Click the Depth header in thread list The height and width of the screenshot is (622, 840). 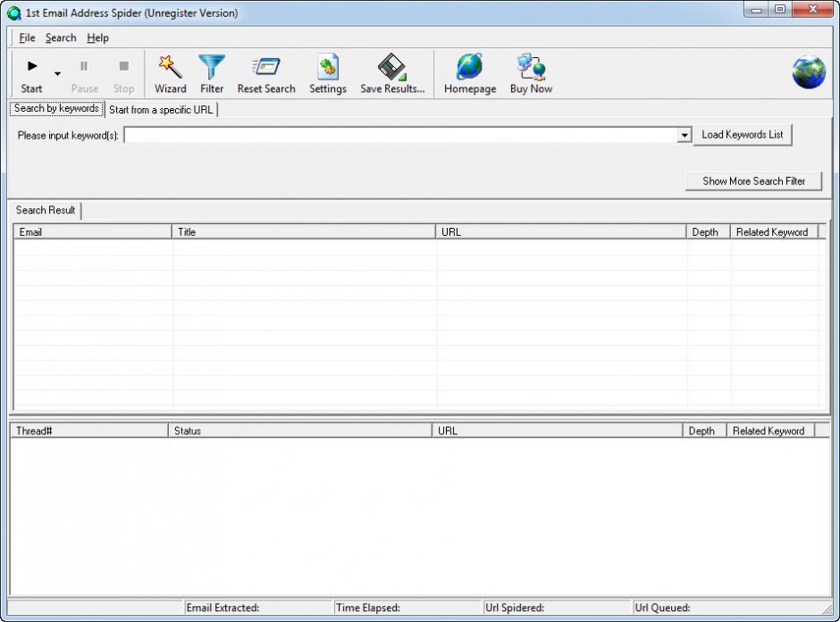[704, 431]
